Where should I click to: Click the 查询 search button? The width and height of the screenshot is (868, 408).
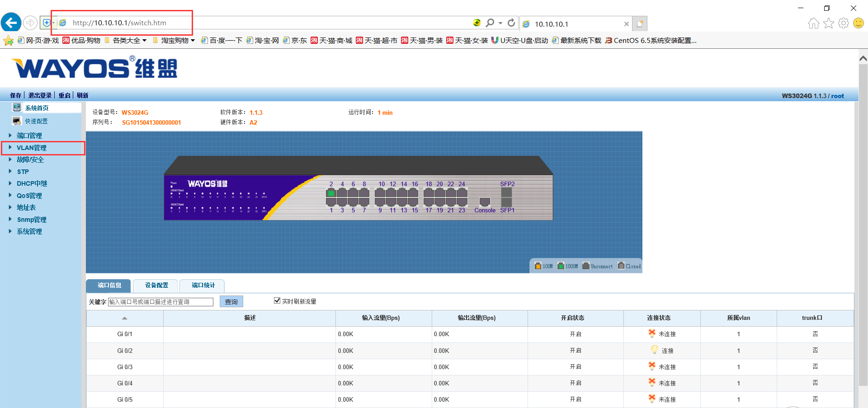click(231, 301)
